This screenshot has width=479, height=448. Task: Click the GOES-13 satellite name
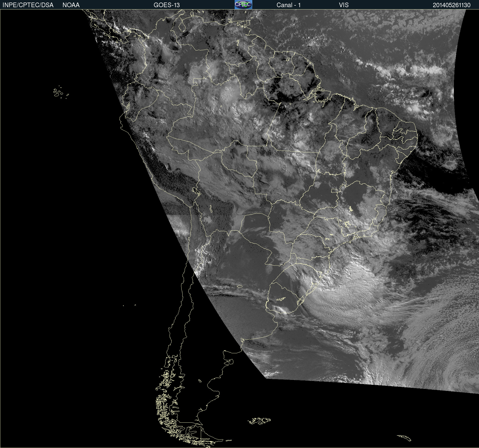(x=166, y=5)
